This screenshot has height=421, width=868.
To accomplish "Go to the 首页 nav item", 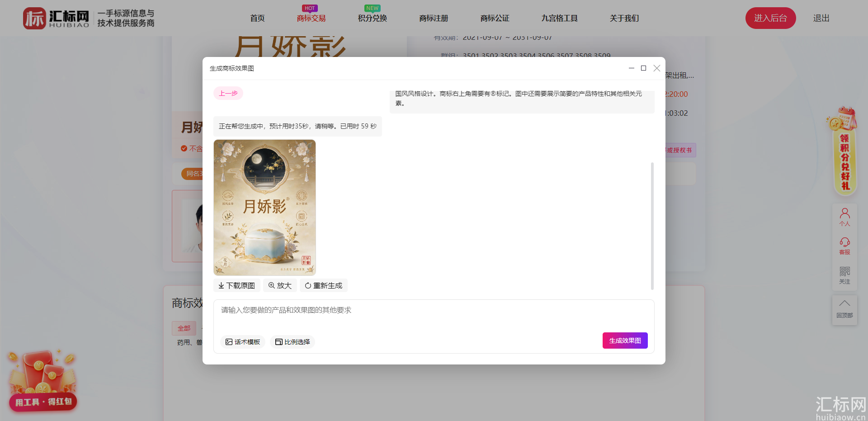I will coord(257,18).
